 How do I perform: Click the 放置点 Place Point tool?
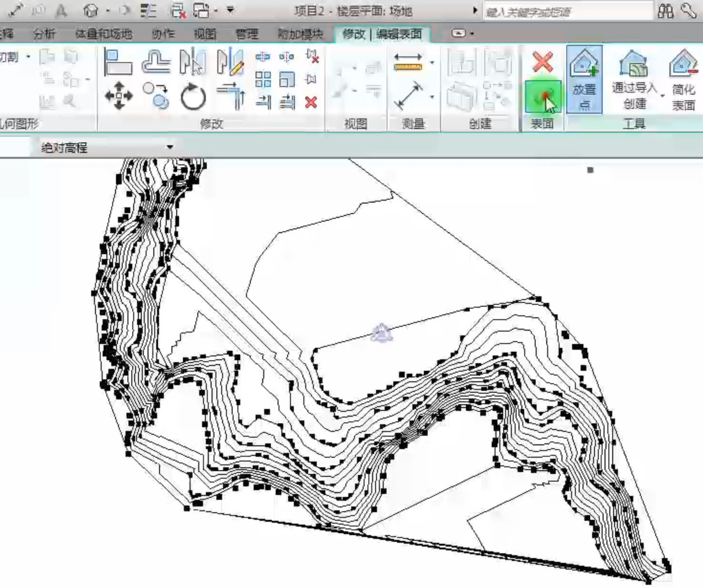pos(584,80)
